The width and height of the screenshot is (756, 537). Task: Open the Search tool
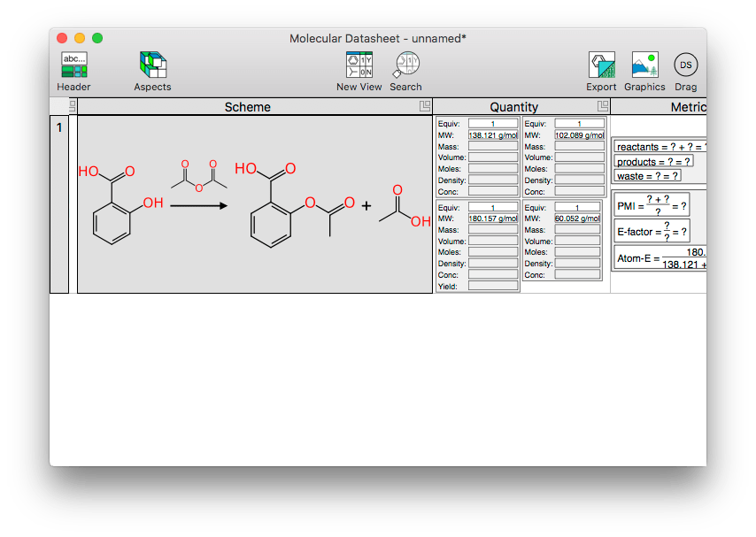coord(405,65)
